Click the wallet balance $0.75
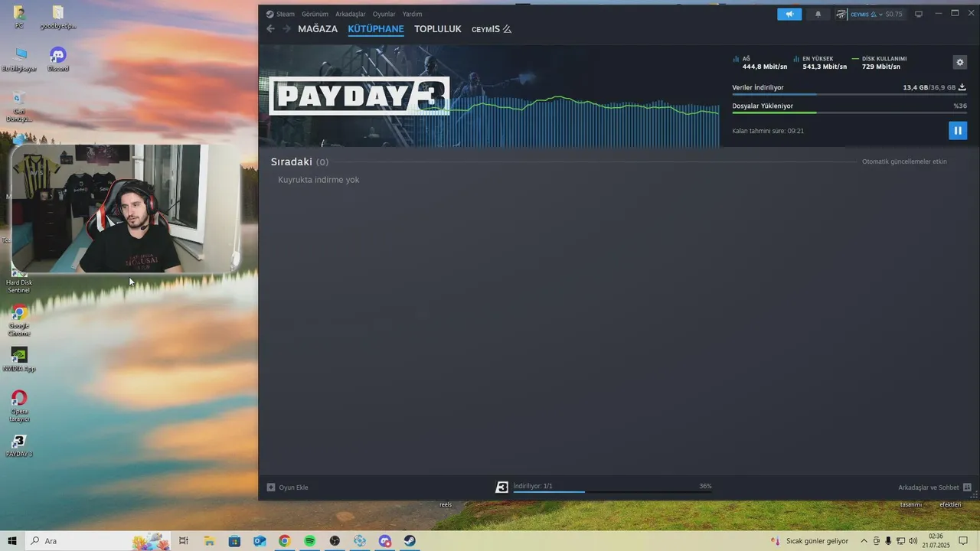The width and height of the screenshot is (980, 551). [894, 14]
